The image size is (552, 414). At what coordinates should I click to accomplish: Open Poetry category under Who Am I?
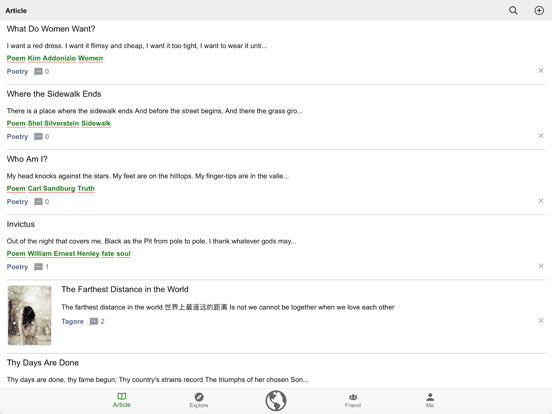coord(17,202)
